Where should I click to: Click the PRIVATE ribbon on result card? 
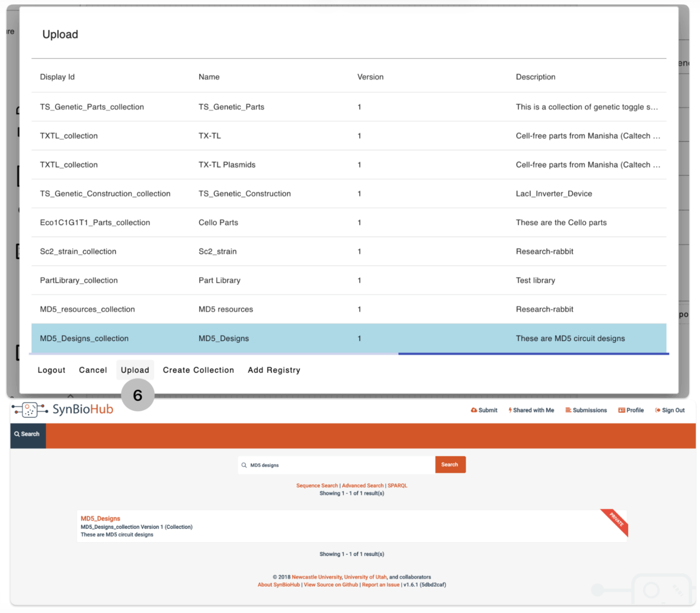coord(616,521)
